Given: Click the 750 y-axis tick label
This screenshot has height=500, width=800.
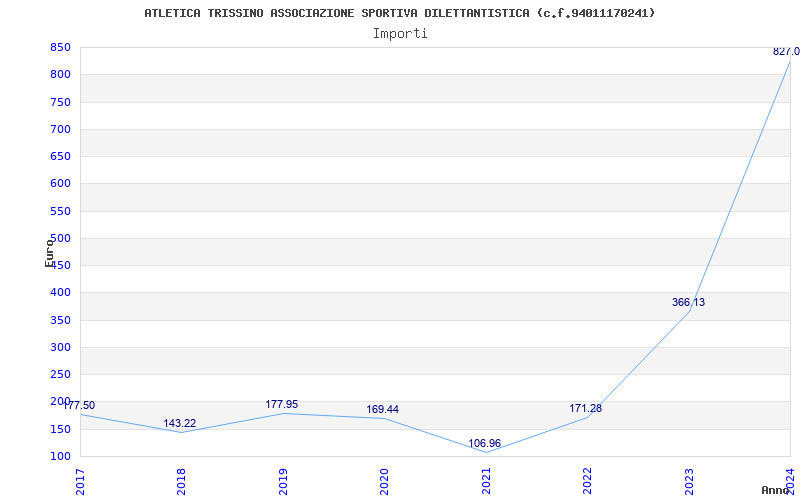Looking at the screenshot, I should click(x=60, y=103).
